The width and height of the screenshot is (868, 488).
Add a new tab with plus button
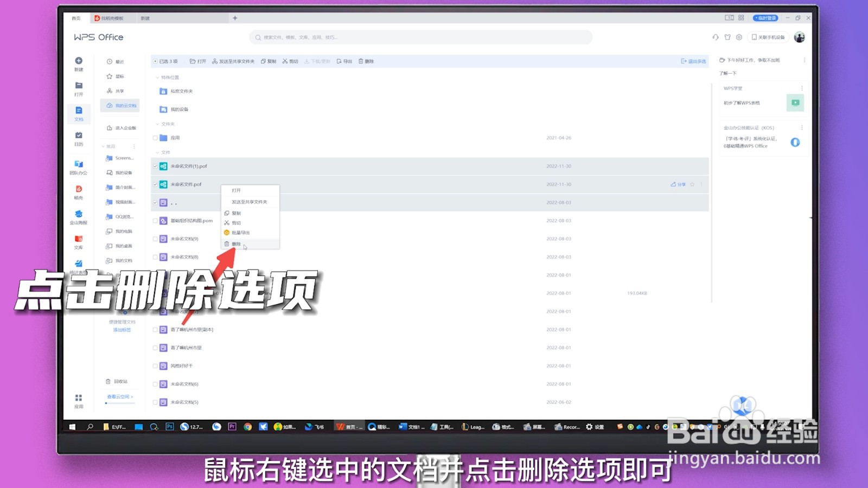(235, 18)
